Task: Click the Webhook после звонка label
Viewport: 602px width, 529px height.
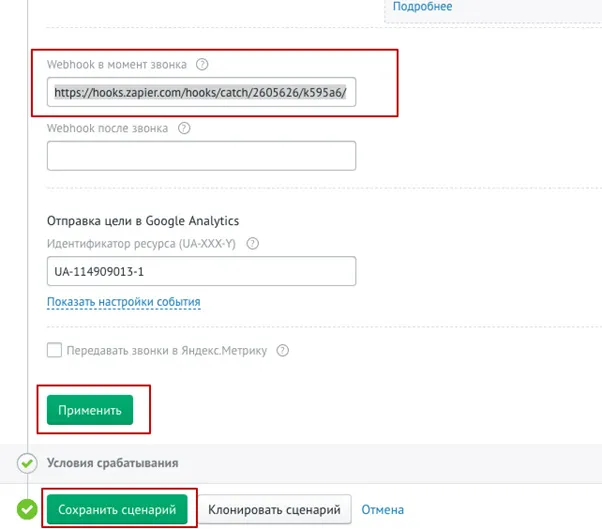Action: (x=108, y=128)
